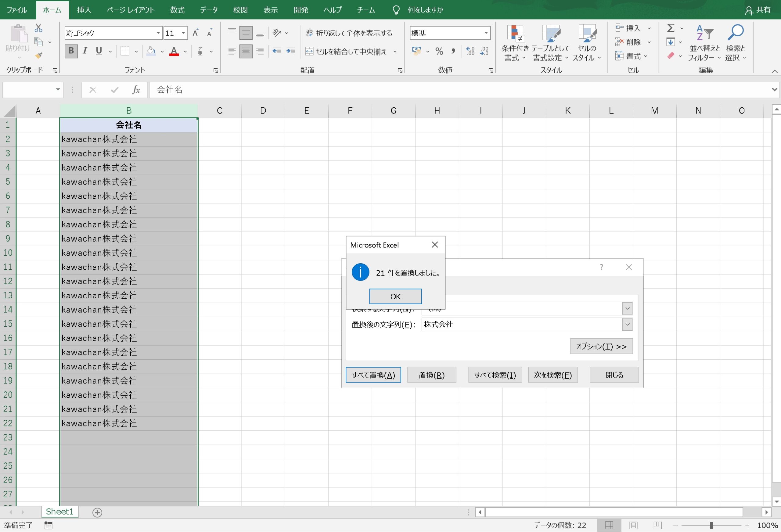Image resolution: width=781 pixels, height=532 pixels.
Task: Add a new sheet with plus icon
Action: click(97, 512)
